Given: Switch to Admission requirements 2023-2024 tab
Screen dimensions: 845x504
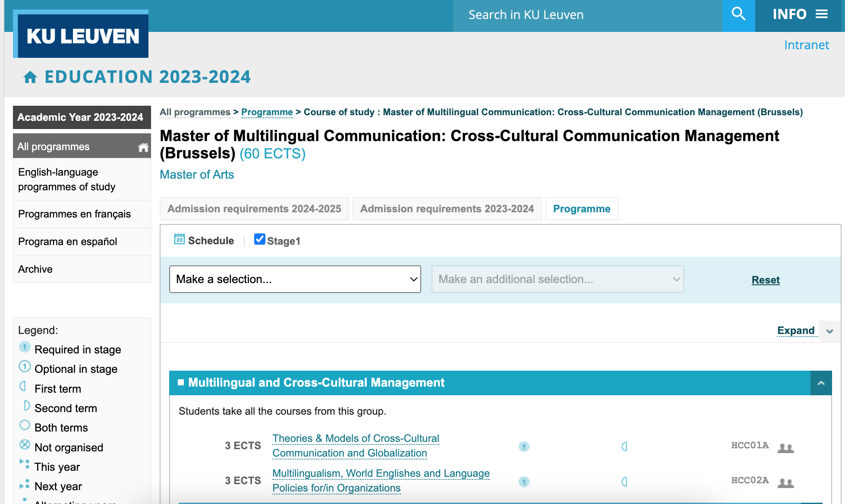Looking at the screenshot, I should pos(447,209).
